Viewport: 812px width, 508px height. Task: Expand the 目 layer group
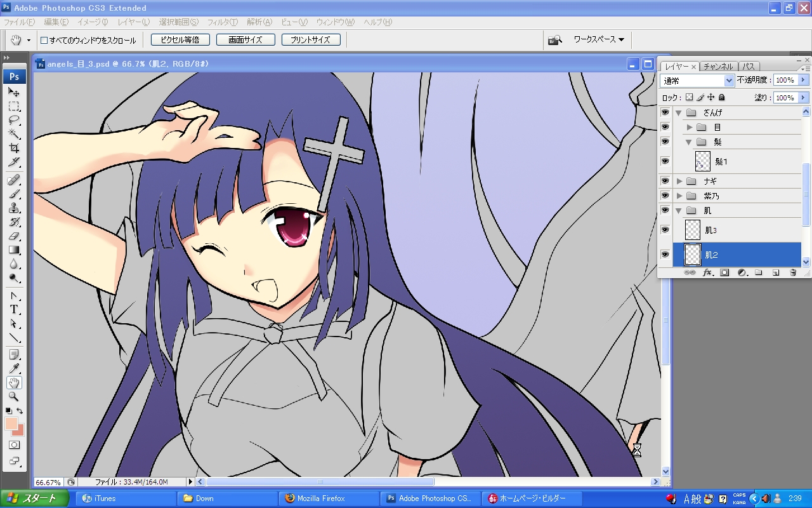(x=689, y=128)
